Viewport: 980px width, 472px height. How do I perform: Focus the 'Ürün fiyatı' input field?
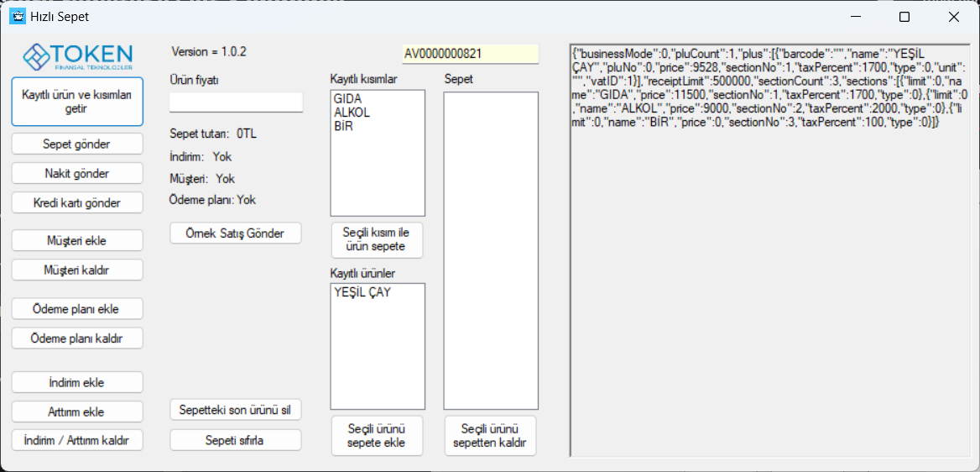point(236,102)
